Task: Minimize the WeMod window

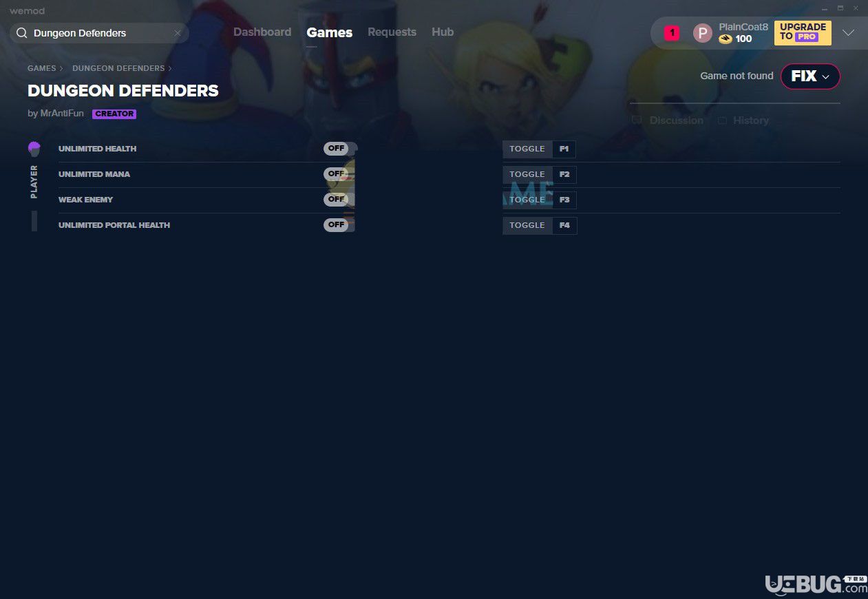Action: tap(825, 8)
